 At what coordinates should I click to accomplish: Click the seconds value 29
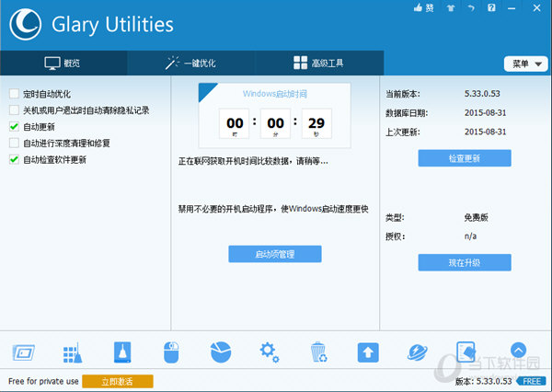pyautogui.click(x=316, y=123)
